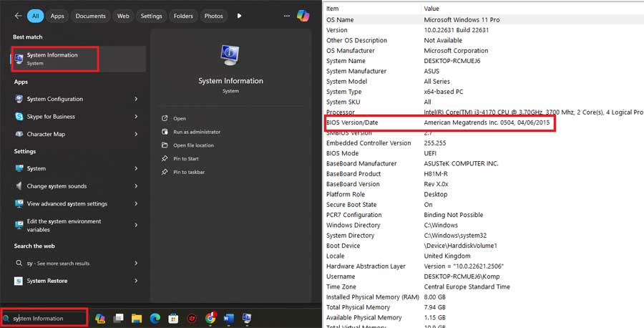Viewport: 644px width, 328px height.
Task: Click Copilot icon on the taskbar
Action: coord(99,319)
